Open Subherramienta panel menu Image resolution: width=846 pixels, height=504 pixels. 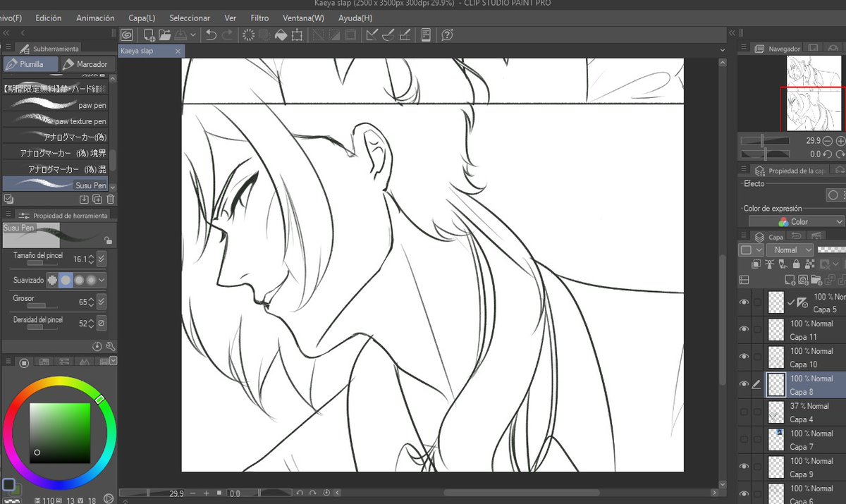(x=8, y=48)
